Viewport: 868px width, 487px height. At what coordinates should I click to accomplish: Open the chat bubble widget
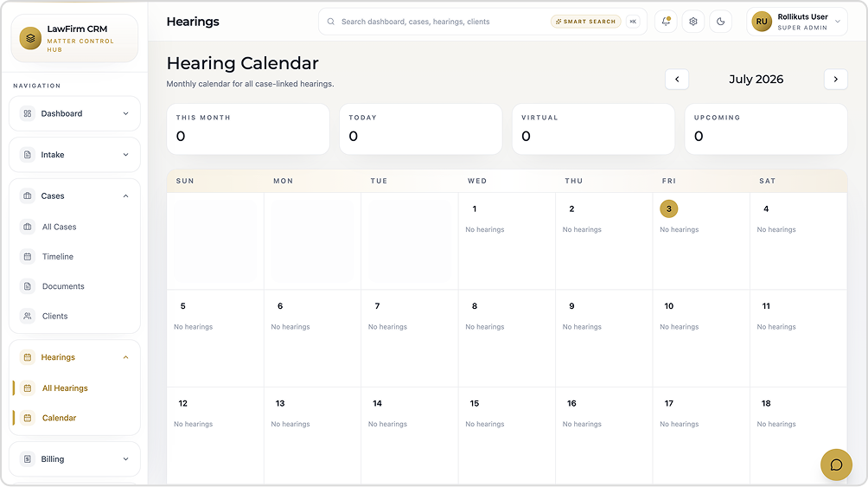tap(836, 465)
